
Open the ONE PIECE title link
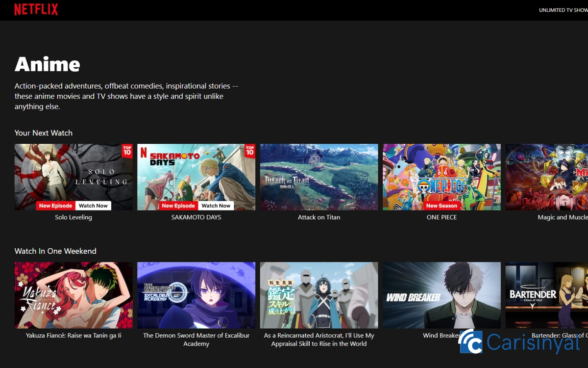click(x=441, y=217)
